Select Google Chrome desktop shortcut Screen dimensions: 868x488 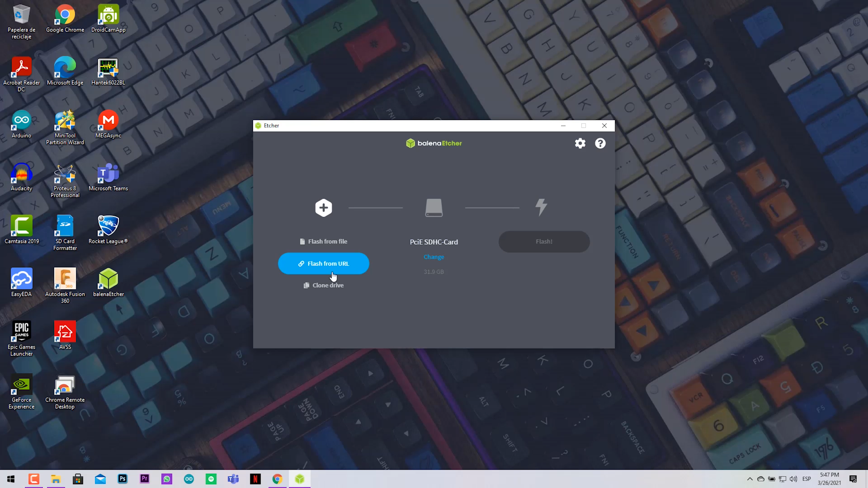click(65, 19)
